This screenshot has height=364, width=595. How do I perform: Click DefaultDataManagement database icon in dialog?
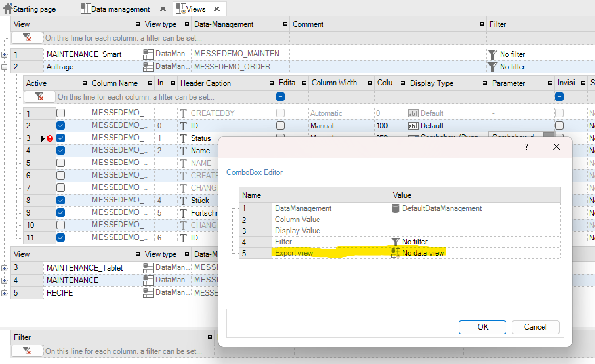(x=396, y=208)
